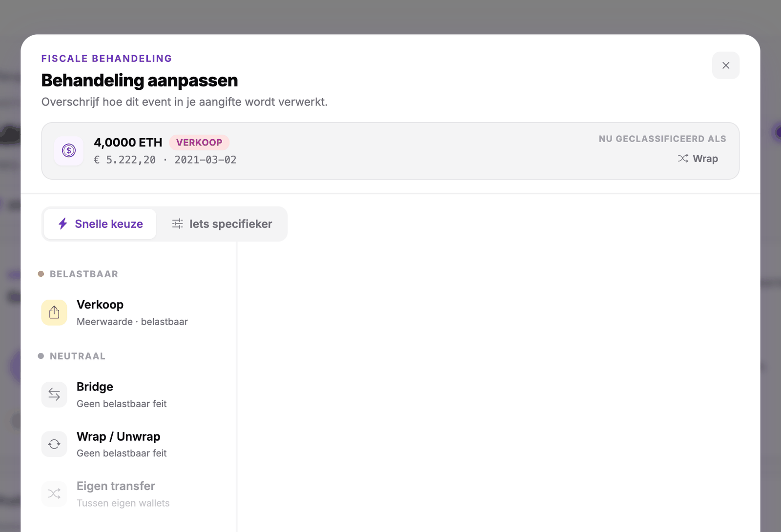This screenshot has height=532, width=781.
Task: Click the BELASTBAAR section heading
Action: coord(84,274)
